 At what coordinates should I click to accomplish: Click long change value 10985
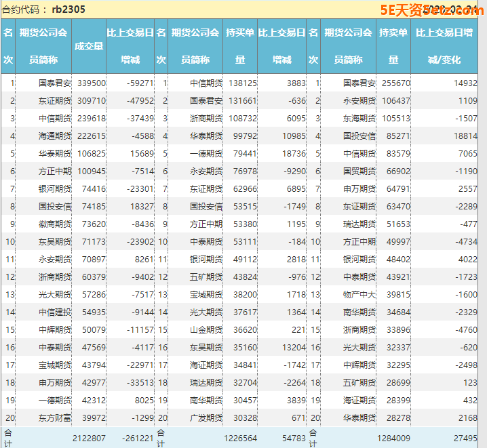pyautogui.click(x=294, y=136)
